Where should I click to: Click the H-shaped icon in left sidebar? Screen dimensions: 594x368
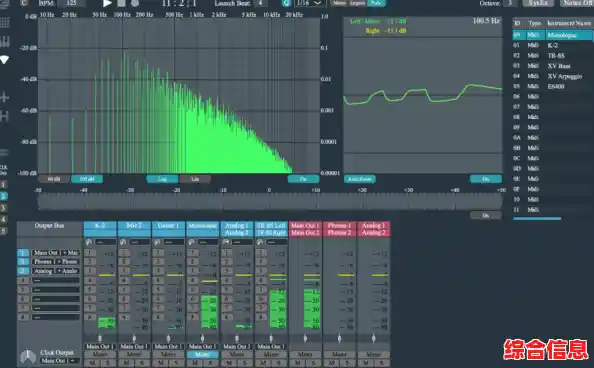(x=5, y=116)
